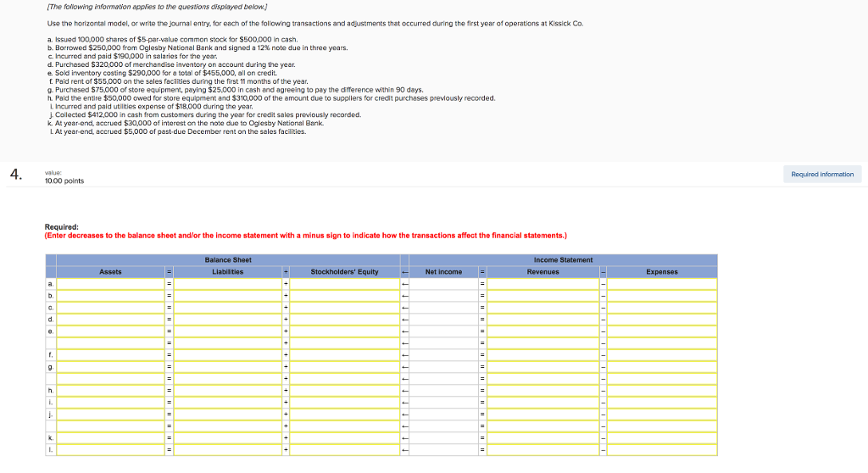Click the Liabilities field for row l
Image resolution: width=868 pixels, height=473 pixels.
(x=227, y=449)
